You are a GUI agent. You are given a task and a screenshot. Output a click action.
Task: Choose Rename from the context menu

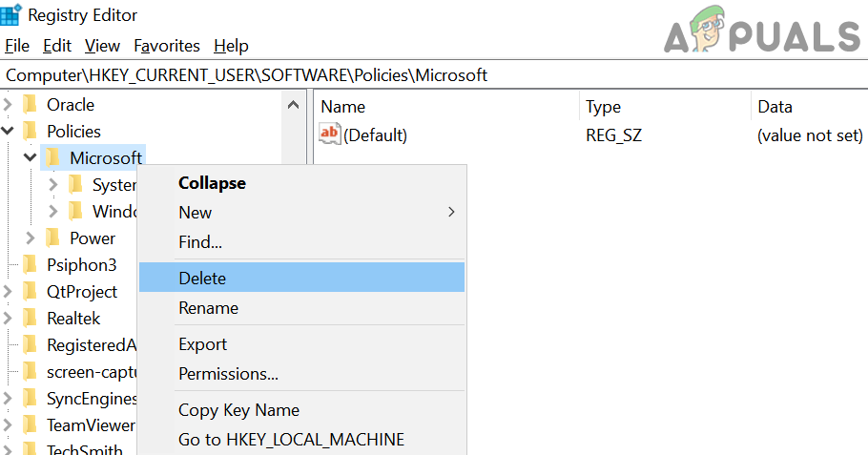tap(208, 308)
